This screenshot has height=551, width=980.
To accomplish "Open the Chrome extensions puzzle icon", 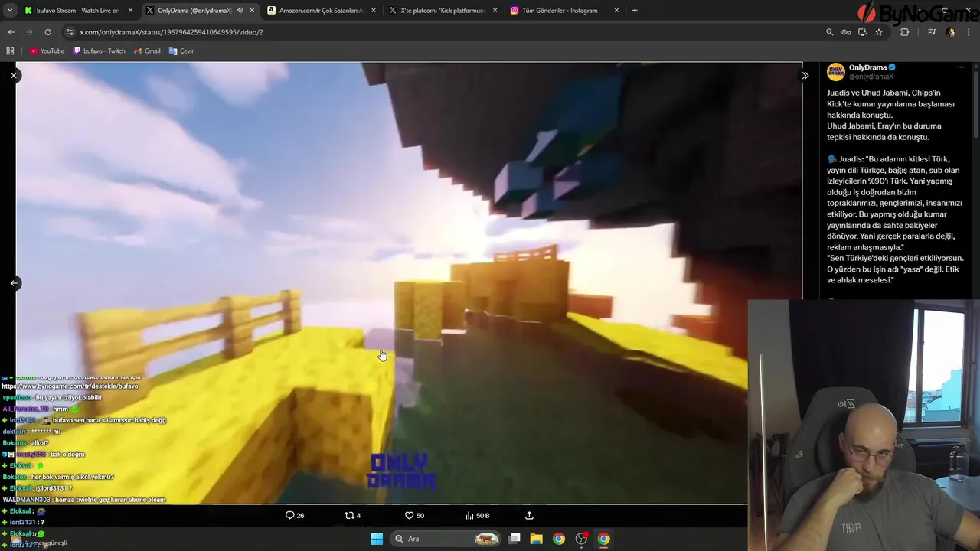I will click(x=904, y=32).
